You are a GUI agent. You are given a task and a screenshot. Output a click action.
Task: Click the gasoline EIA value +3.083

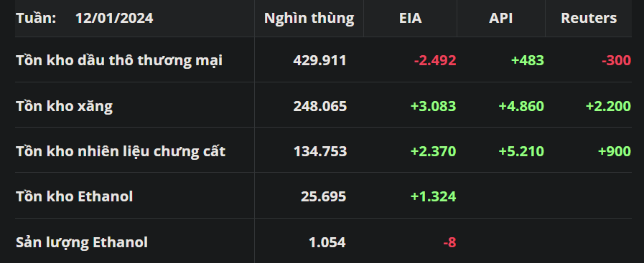(x=434, y=106)
